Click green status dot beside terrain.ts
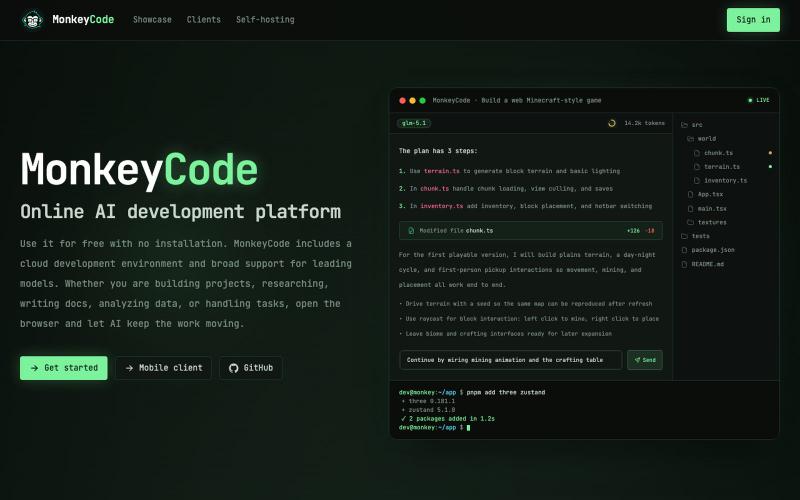Viewport: 800px width, 500px height. [770, 166]
